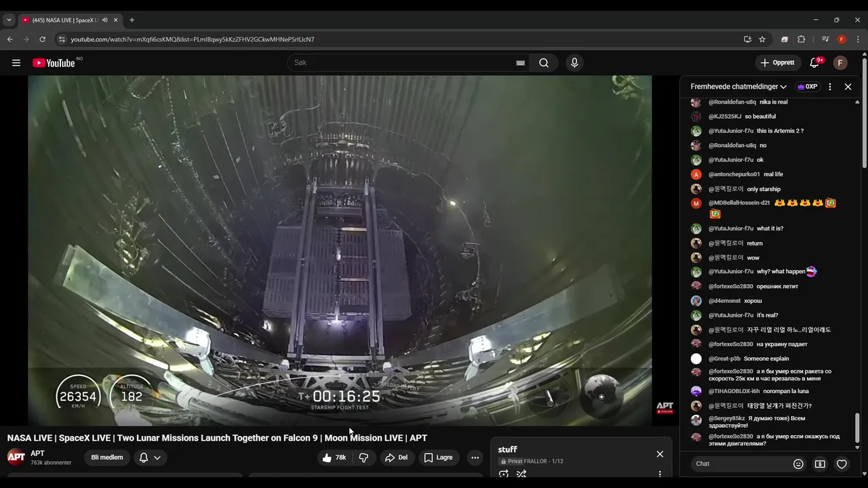Click 'only starship' chat message

[764, 189]
